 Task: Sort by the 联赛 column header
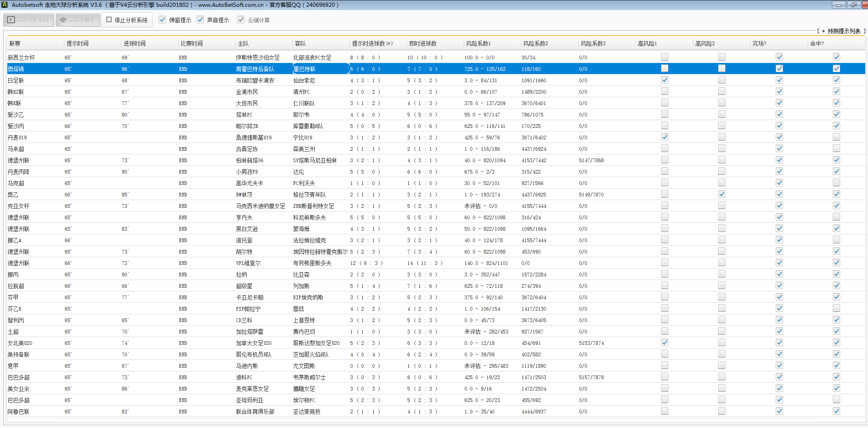coord(15,44)
